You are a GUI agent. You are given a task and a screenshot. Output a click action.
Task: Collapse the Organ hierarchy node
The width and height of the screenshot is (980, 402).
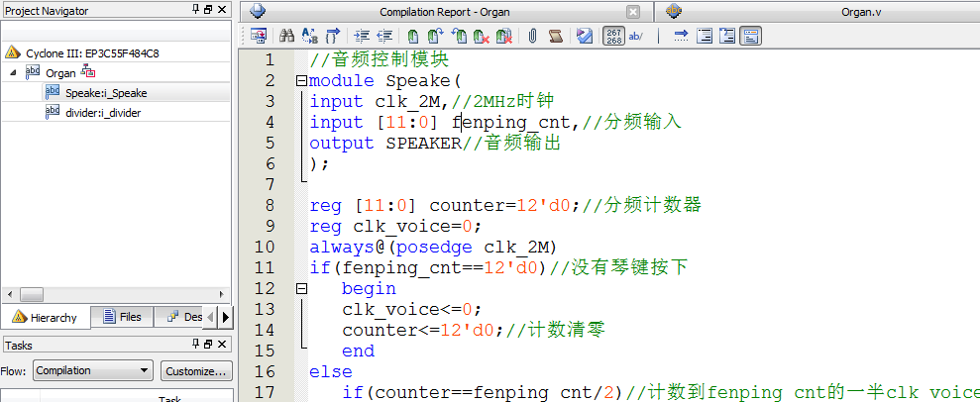tap(13, 72)
